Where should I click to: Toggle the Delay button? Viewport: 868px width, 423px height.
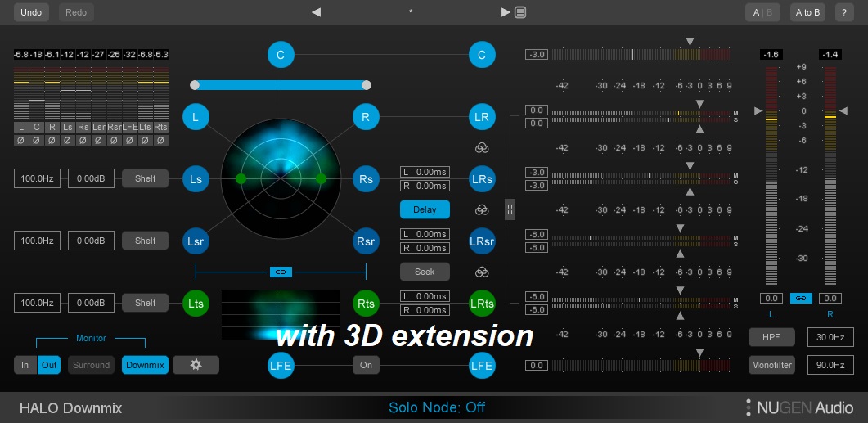point(425,209)
